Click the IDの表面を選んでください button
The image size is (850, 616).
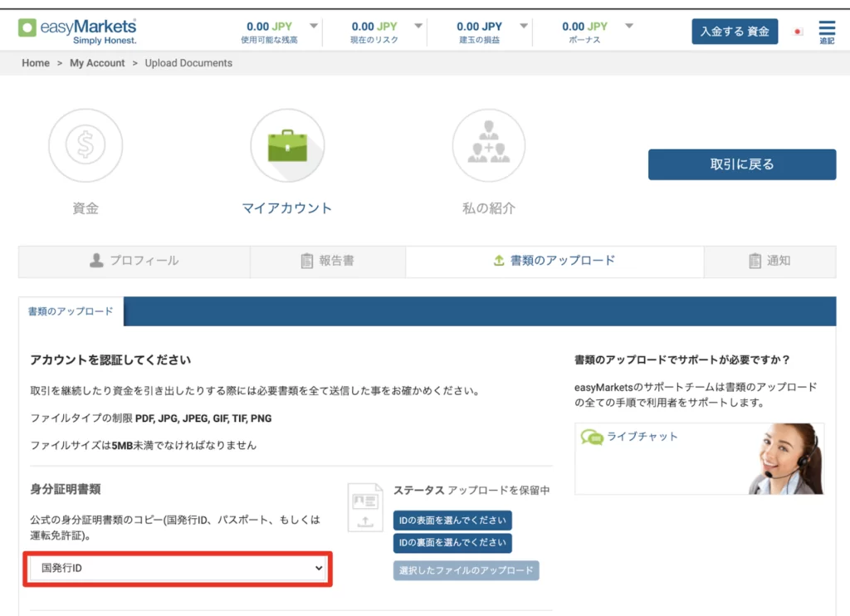[452, 521]
